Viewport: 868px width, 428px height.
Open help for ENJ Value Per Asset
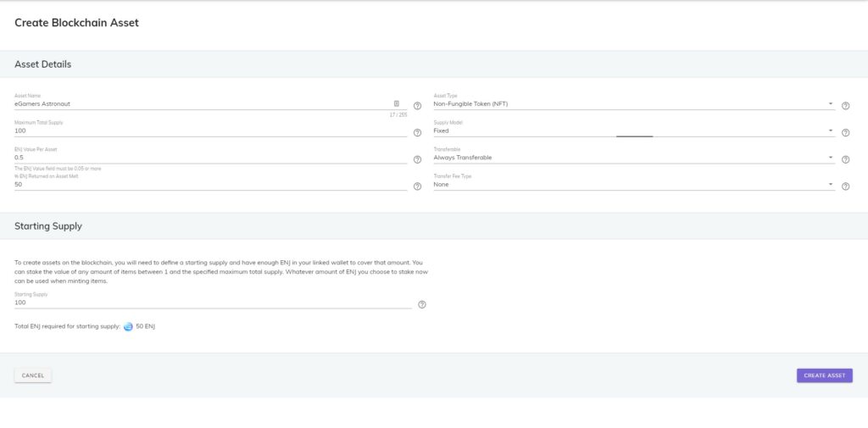tap(417, 159)
